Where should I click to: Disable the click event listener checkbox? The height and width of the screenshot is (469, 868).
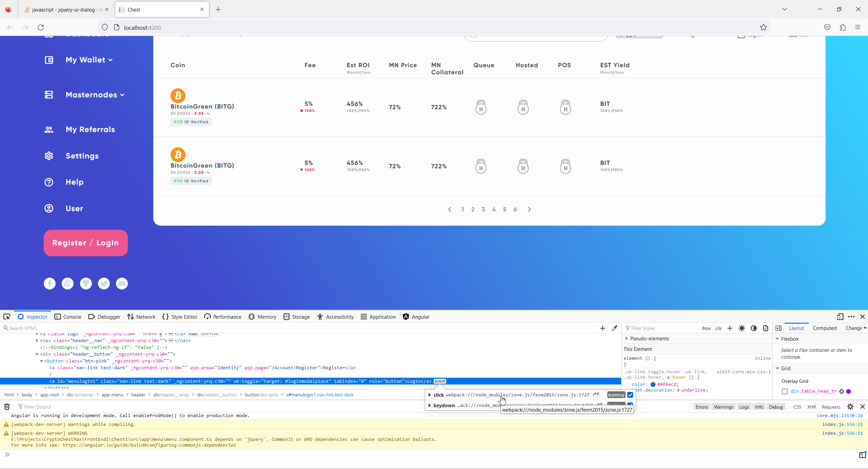click(630, 395)
